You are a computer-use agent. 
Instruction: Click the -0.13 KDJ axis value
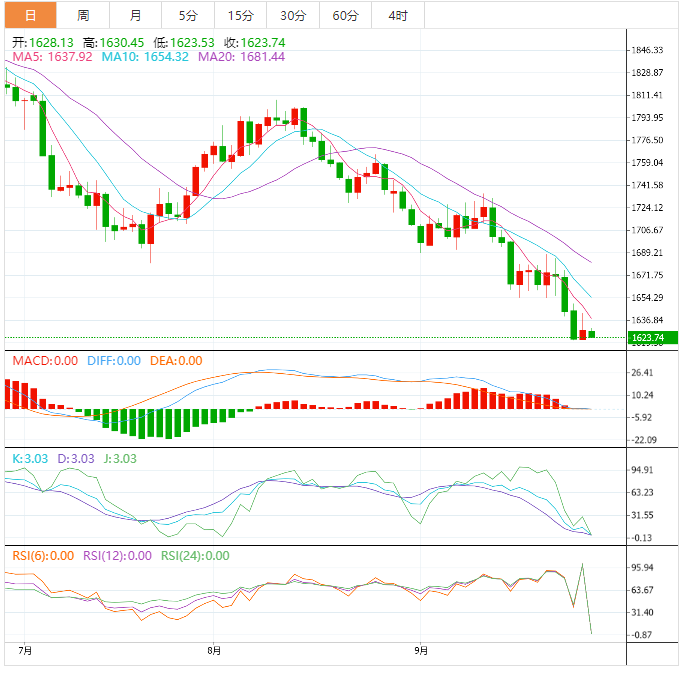[642, 537]
